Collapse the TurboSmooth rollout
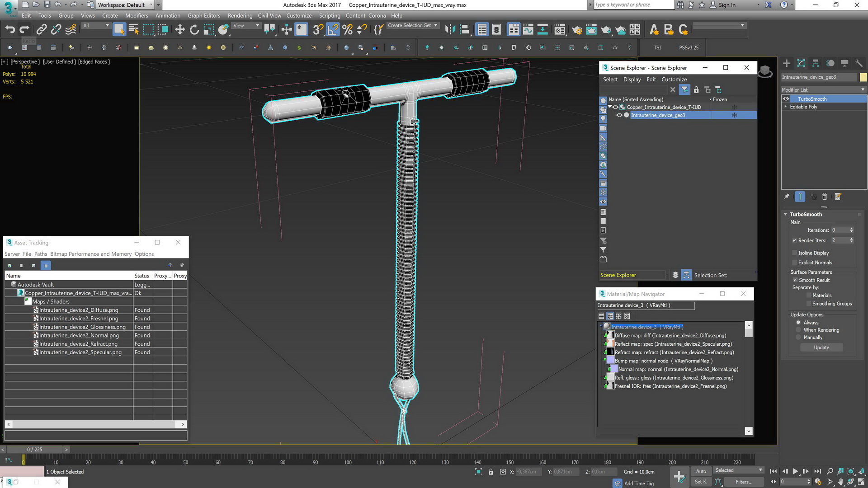 coord(786,214)
